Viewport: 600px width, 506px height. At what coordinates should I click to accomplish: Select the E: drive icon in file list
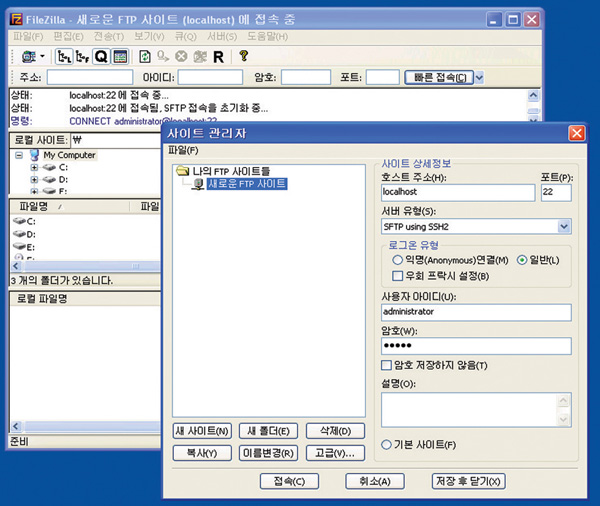click(19, 246)
